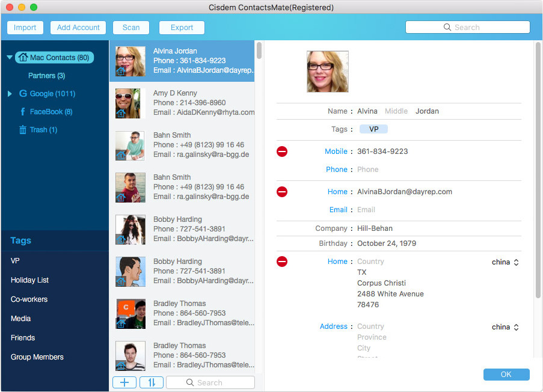Change the Home address label
This screenshot has height=392, width=543.
[x=337, y=262]
